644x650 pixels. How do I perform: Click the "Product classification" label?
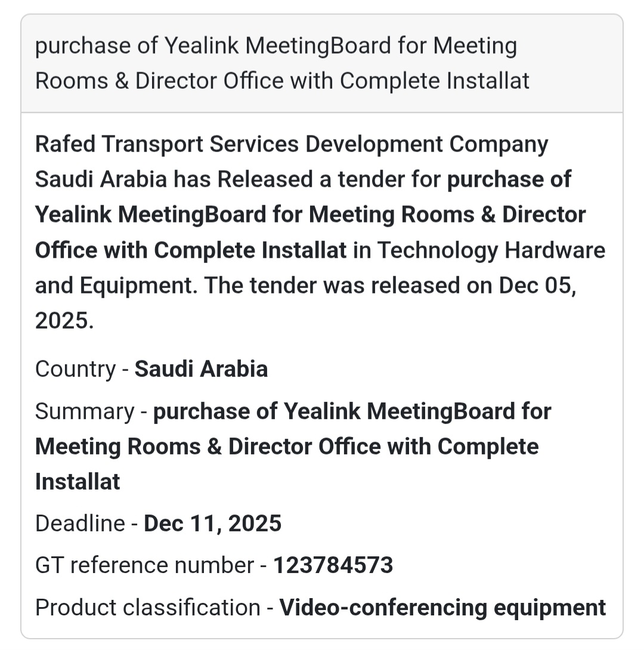(x=147, y=608)
